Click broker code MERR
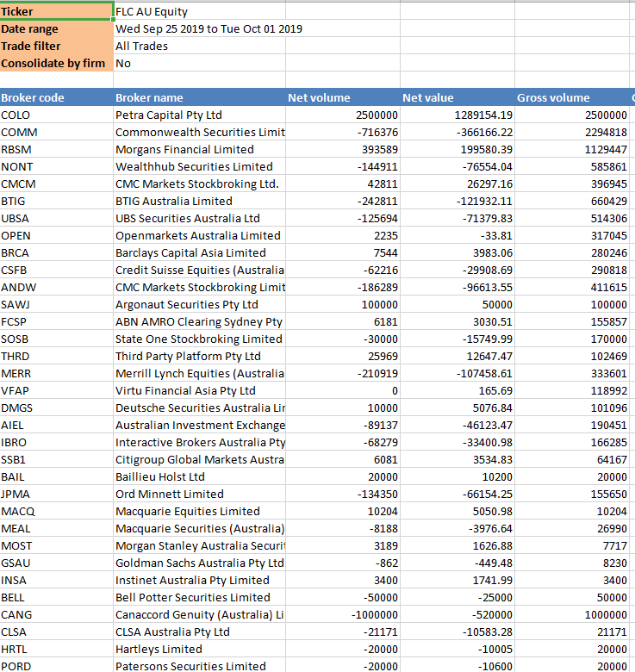 pyautogui.click(x=57, y=373)
